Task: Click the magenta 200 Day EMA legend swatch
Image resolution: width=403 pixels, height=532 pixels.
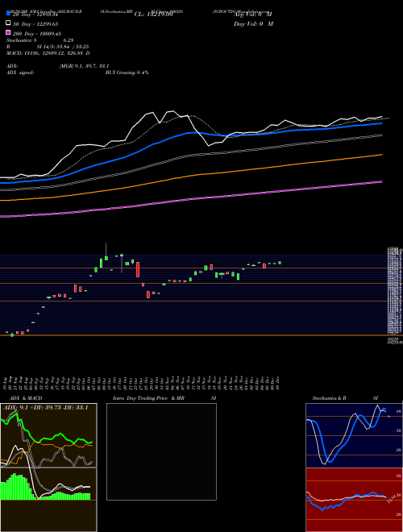Action: pos(8,33)
